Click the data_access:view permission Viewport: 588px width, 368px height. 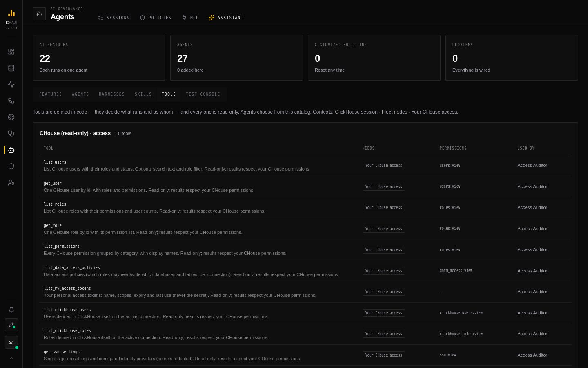click(x=456, y=271)
